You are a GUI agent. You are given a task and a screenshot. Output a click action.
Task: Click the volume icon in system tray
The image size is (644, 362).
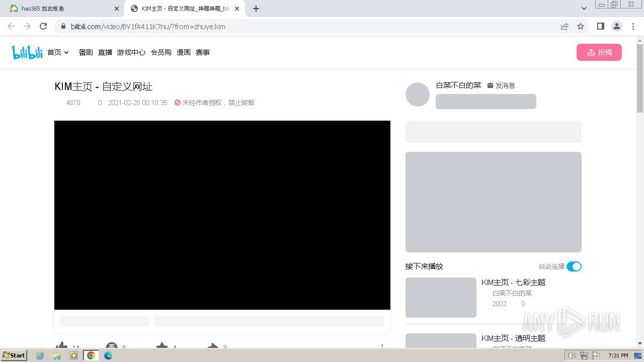pyautogui.click(x=572, y=355)
